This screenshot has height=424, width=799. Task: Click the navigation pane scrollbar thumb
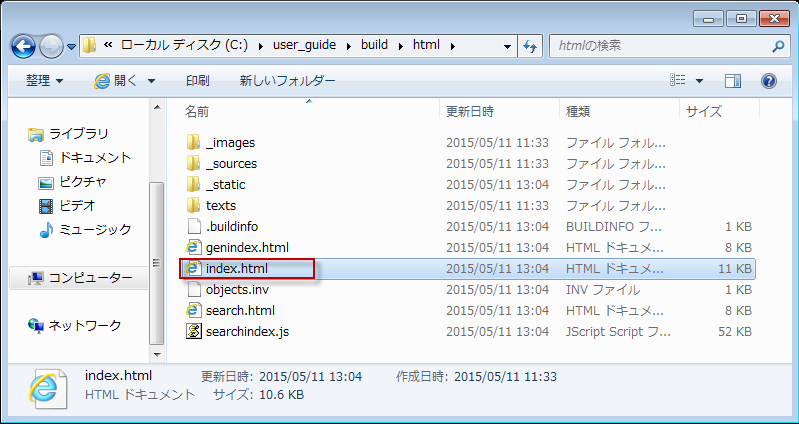coord(157,263)
